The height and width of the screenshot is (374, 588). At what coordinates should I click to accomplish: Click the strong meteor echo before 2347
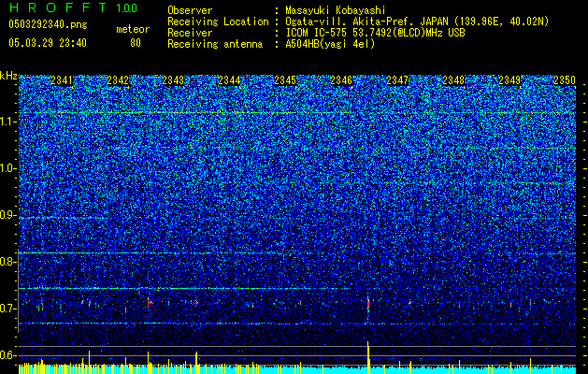tap(368, 304)
